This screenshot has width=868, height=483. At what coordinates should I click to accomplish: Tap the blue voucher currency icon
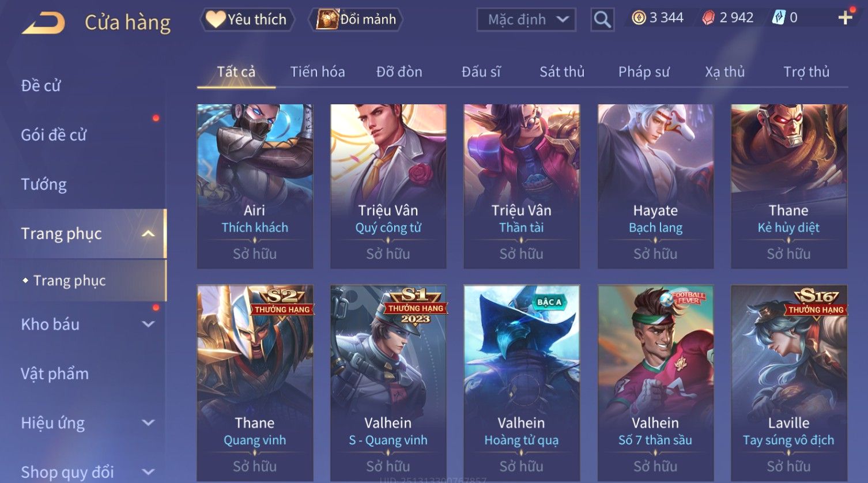(779, 18)
